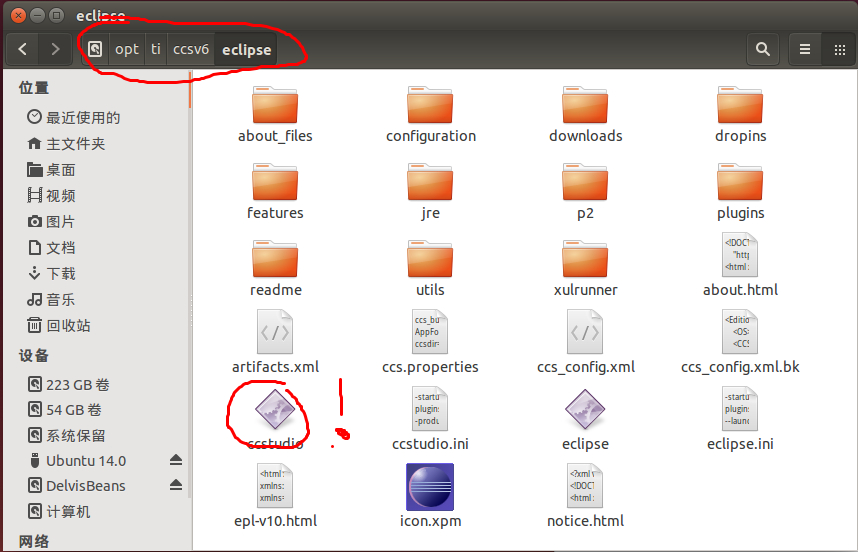This screenshot has height=552, width=858.
Task: Eject the DelvisBeans volume
Action: 176,485
